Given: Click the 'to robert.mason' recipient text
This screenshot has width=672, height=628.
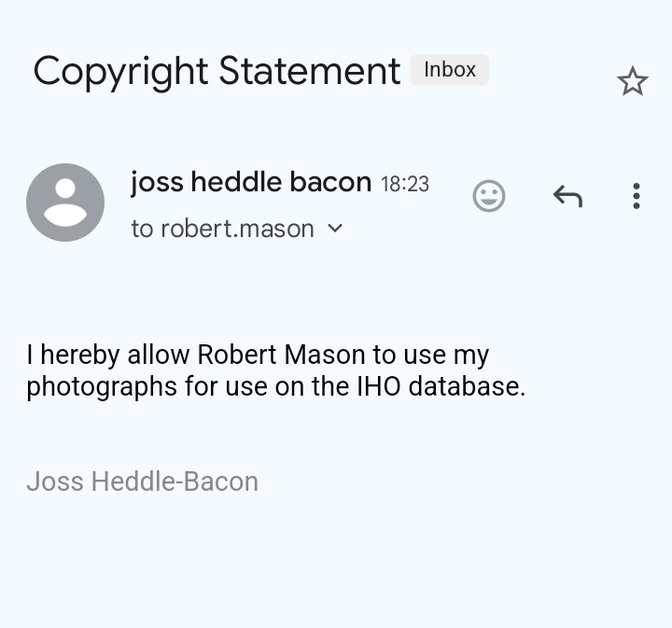Looking at the screenshot, I should coord(222,229).
